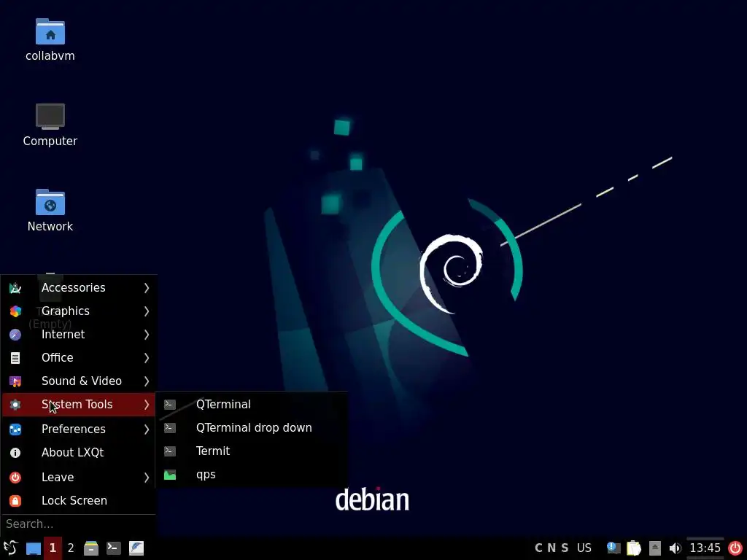Viewport: 747px width, 560px height.
Task: Click the 13:45 panel clock
Action: click(x=705, y=548)
